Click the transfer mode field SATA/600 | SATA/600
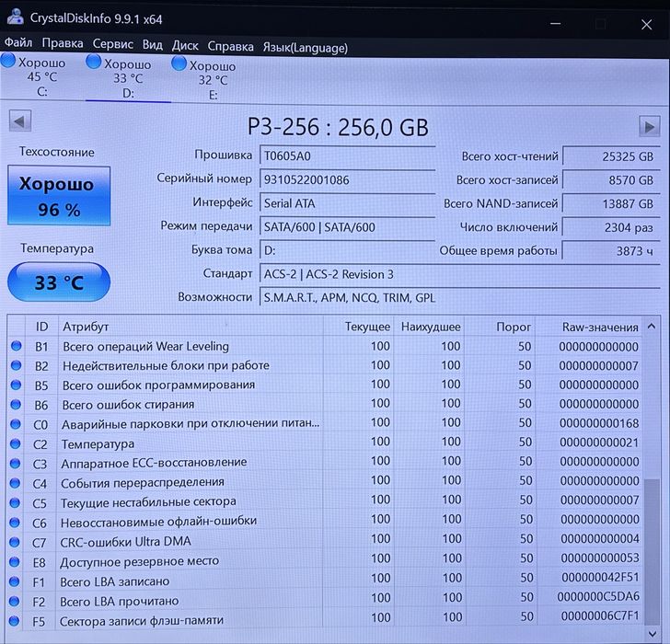This screenshot has width=670, height=644. [x=347, y=226]
